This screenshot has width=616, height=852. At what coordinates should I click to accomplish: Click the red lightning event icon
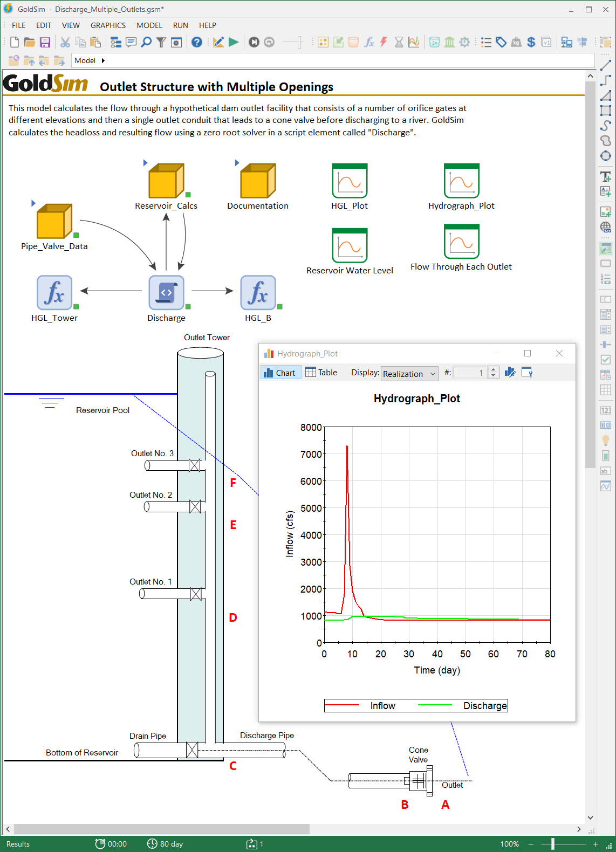pos(384,42)
